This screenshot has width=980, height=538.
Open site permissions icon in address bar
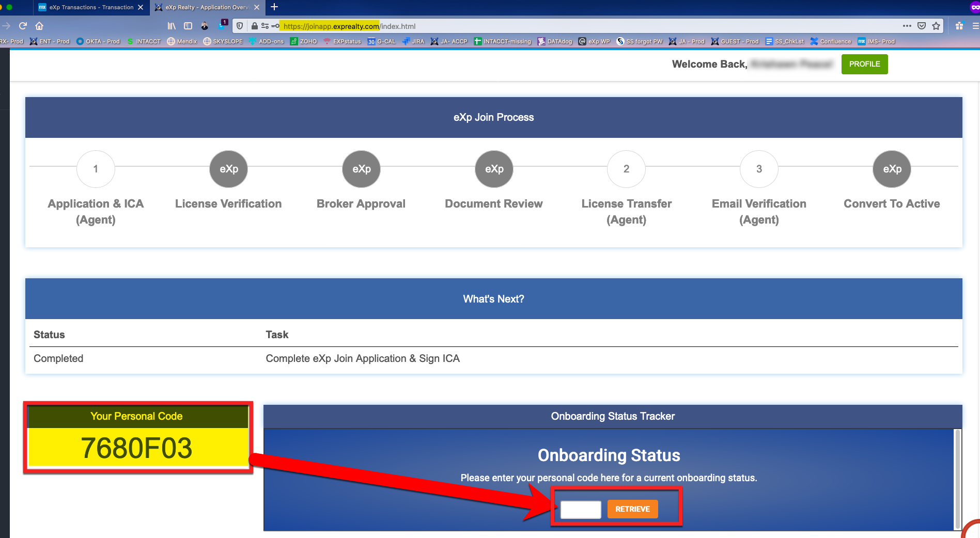pyautogui.click(x=265, y=26)
